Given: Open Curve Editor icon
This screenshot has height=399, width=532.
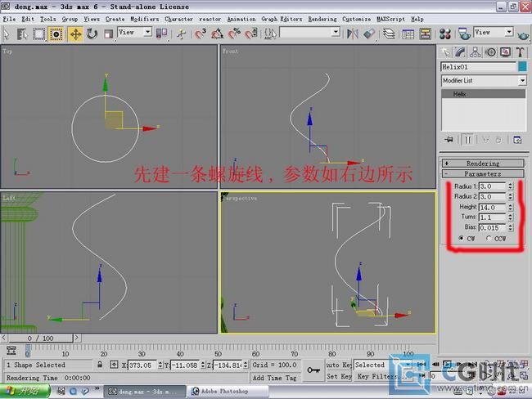Looking at the screenshot, I should (x=408, y=34).
